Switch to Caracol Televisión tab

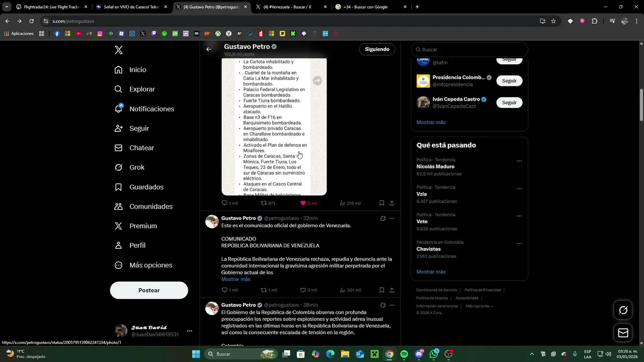point(131,7)
